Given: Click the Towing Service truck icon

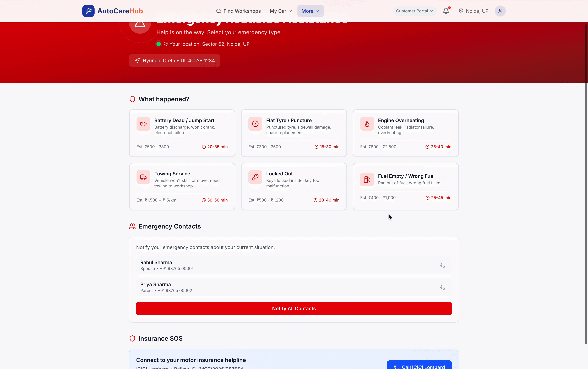Looking at the screenshot, I should tap(143, 177).
